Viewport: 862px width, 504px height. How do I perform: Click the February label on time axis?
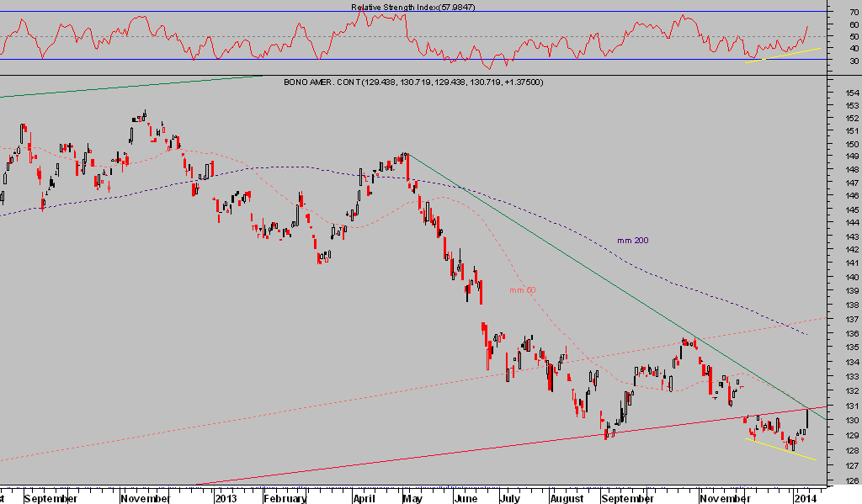tap(284, 498)
